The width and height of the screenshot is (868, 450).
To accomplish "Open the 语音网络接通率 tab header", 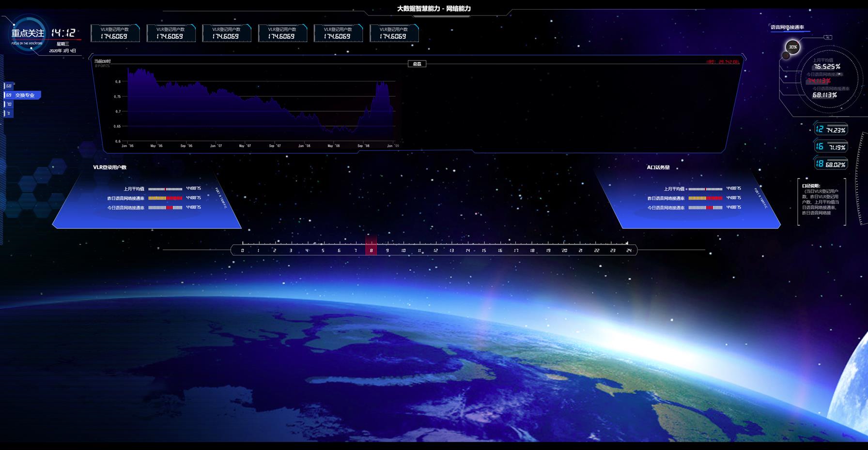I will [x=788, y=28].
